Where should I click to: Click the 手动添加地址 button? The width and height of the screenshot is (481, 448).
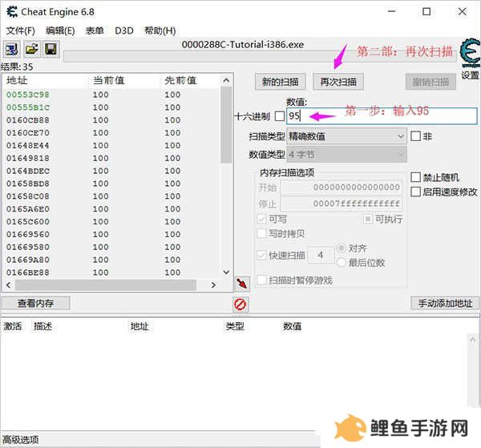coord(445,303)
